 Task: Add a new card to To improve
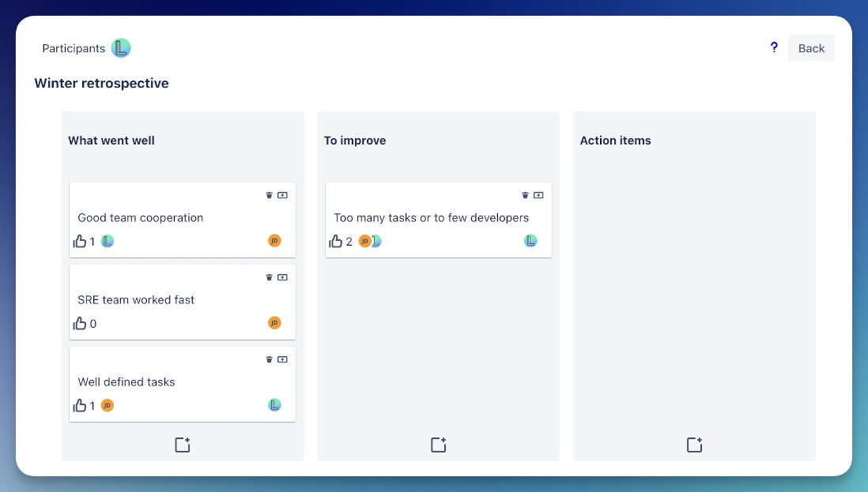[x=439, y=445]
